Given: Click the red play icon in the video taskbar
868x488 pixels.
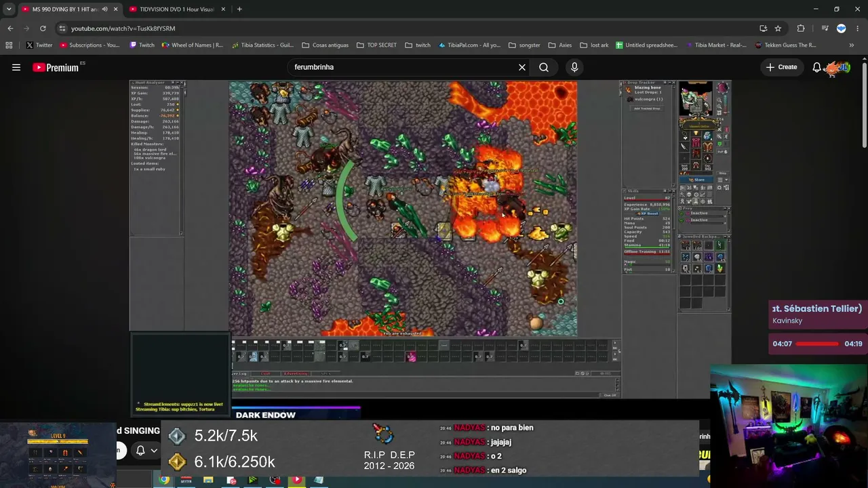Looking at the screenshot, I should tap(296, 480).
